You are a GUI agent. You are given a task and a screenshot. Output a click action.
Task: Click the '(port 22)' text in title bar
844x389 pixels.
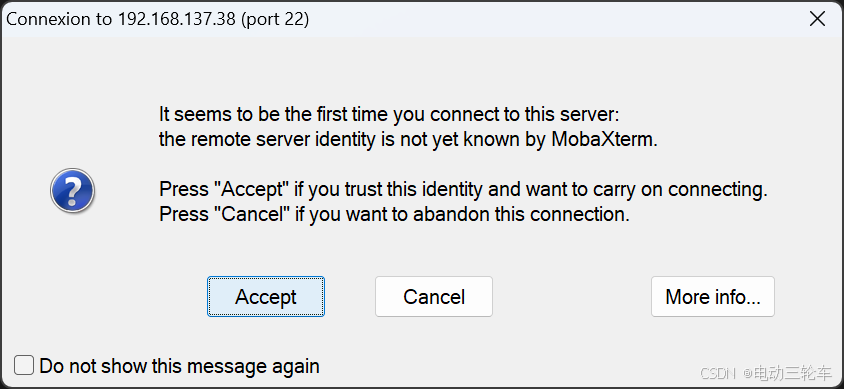point(275,19)
